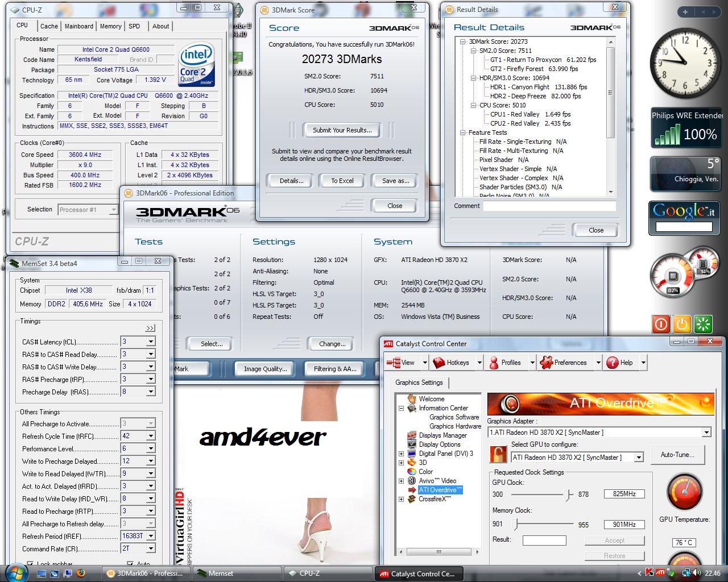Expand the Digital Panel (DVI) 3 tree node

point(402,454)
